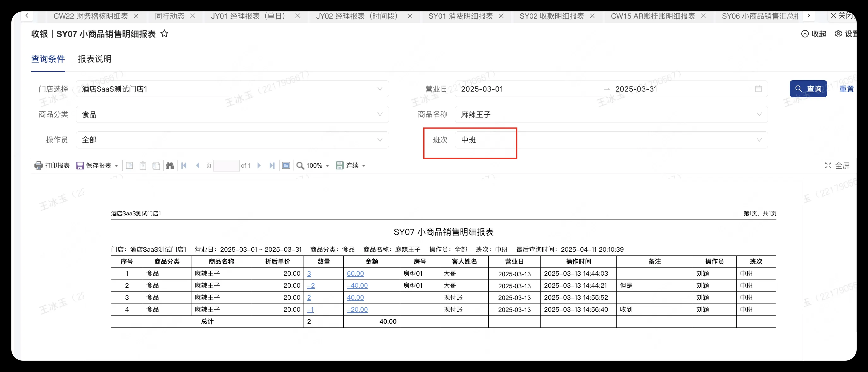This screenshot has width=868, height=372.
Task: Close the JY02 经理报表 tab
Action: (x=410, y=16)
